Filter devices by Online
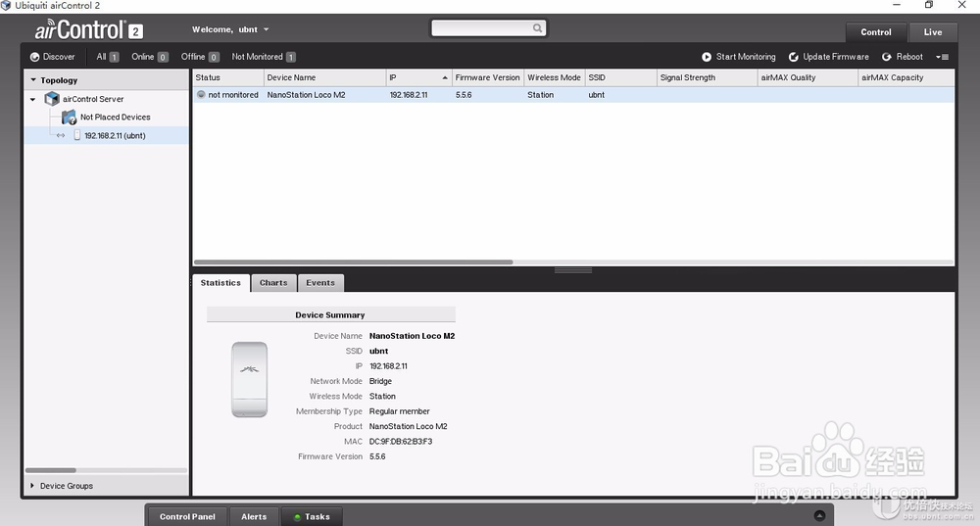This screenshot has height=526, width=980. [x=149, y=57]
